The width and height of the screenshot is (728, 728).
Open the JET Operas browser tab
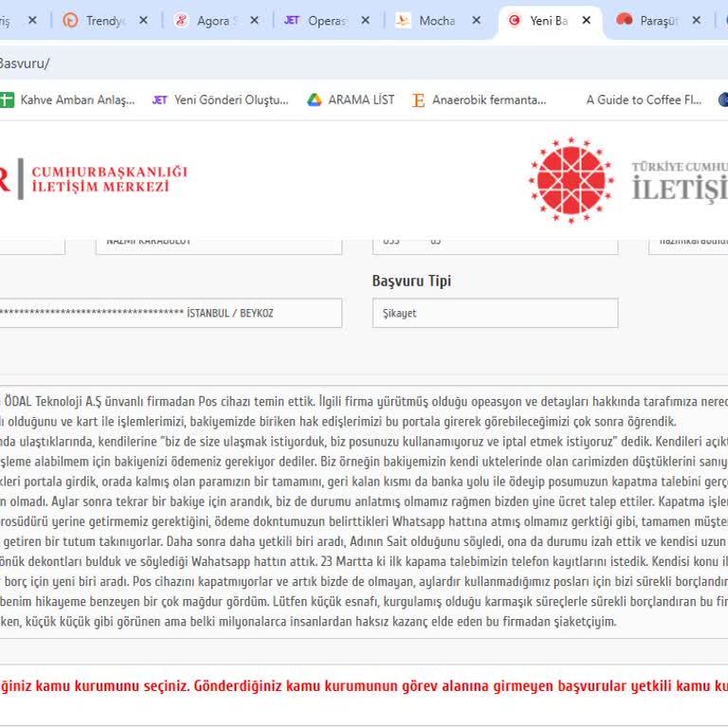point(327,21)
